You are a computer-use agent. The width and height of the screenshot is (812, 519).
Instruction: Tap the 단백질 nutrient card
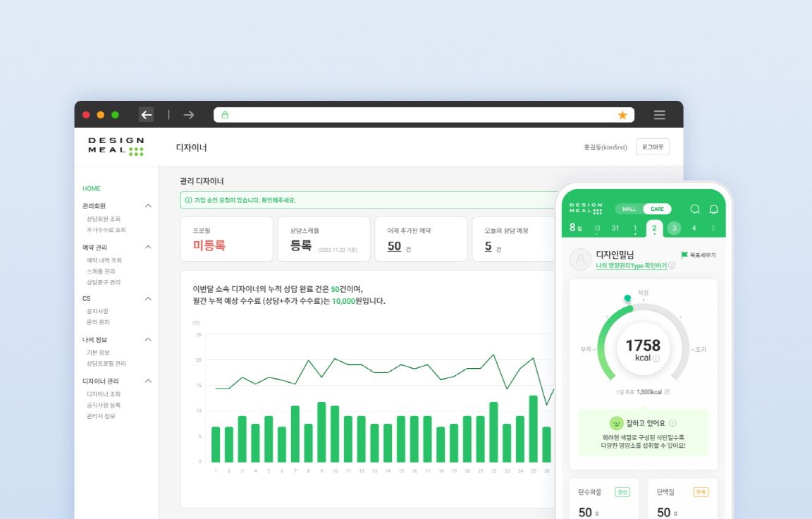(682, 499)
